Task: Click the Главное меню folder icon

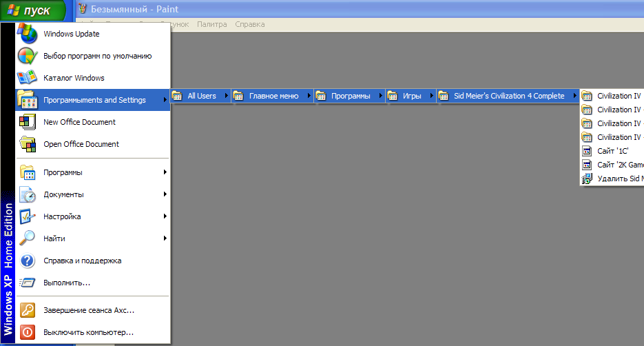Action: click(238, 96)
